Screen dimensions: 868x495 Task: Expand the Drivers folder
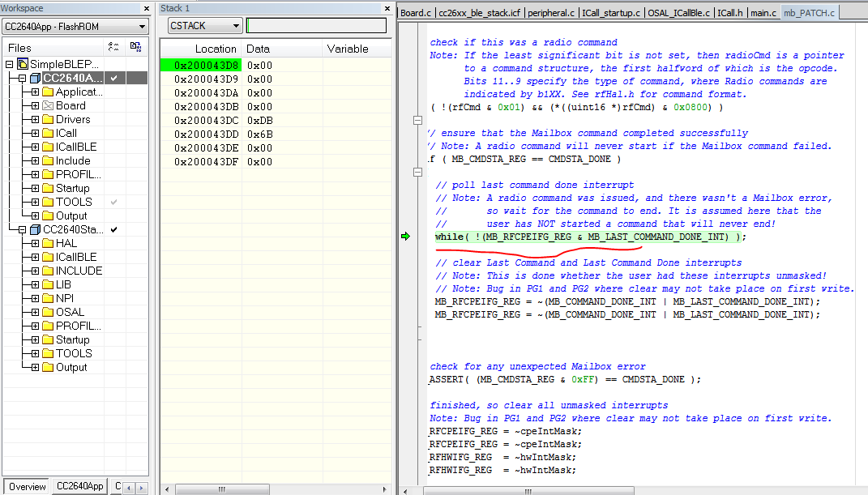35,119
